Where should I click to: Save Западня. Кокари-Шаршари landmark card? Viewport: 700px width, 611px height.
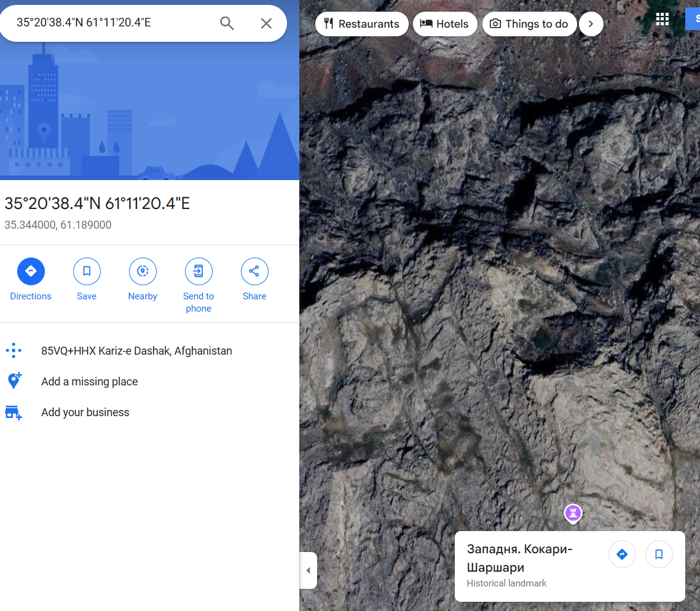(659, 554)
